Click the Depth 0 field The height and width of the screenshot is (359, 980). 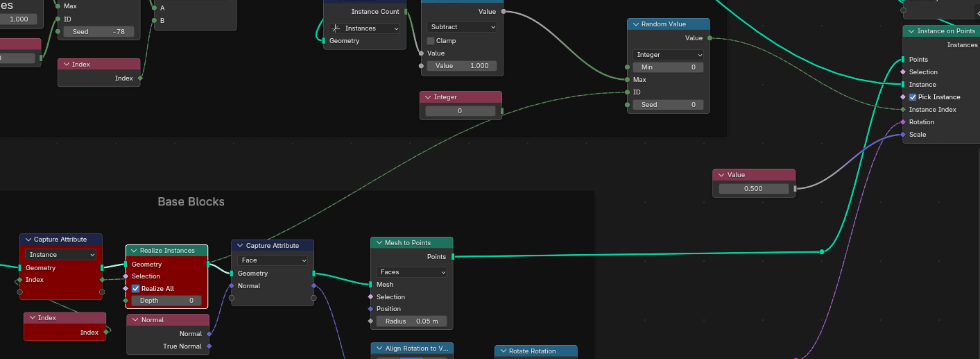pos(167,301)
